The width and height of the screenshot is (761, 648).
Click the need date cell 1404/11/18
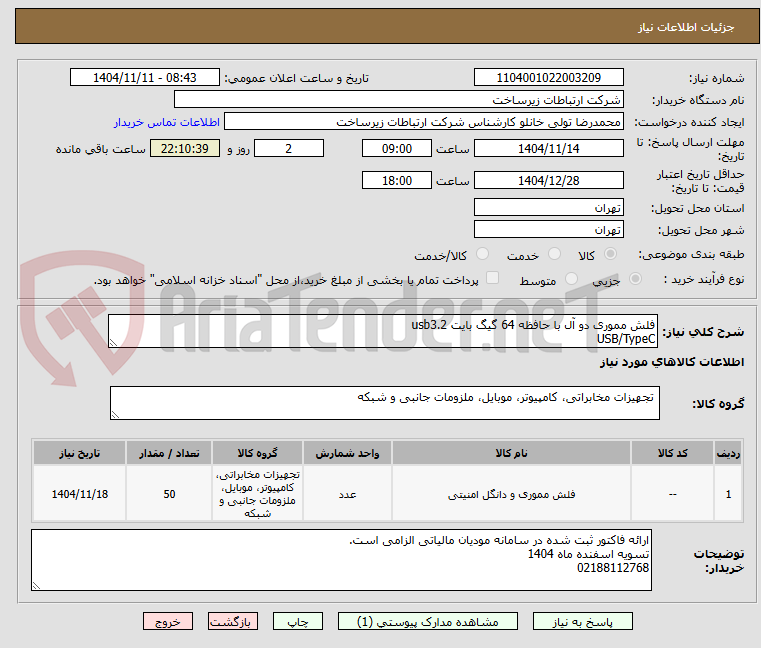coord(80,494)
